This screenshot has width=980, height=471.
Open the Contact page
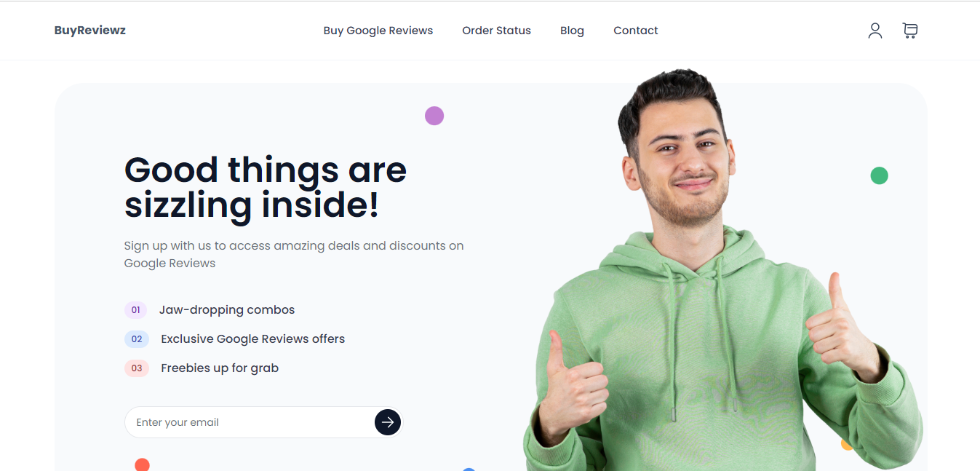point(636,31)
